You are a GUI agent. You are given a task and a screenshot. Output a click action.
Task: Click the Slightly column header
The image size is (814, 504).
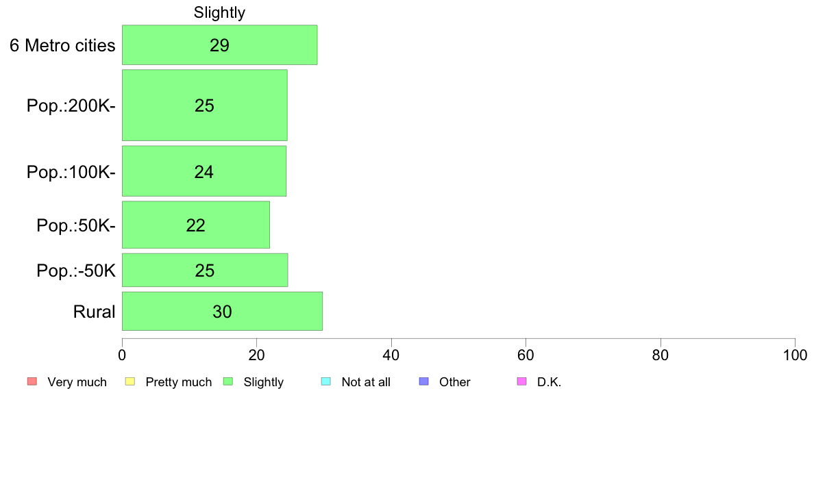(219, 12)
